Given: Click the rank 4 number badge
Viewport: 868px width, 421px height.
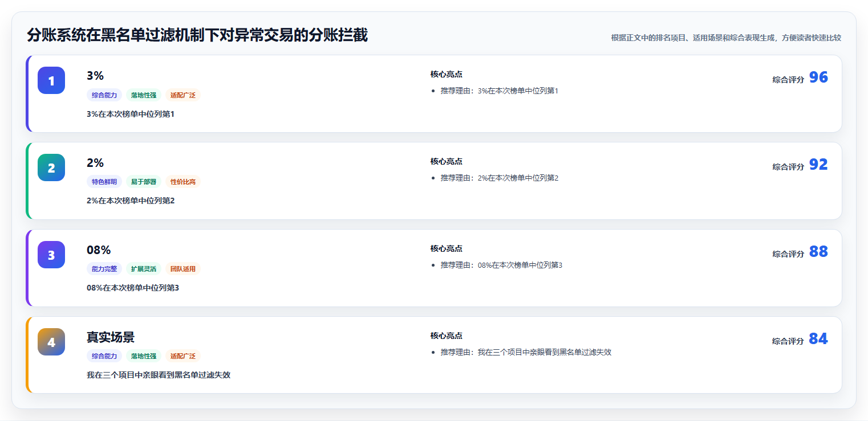Looking at the screenshot, I should point(51,342).
